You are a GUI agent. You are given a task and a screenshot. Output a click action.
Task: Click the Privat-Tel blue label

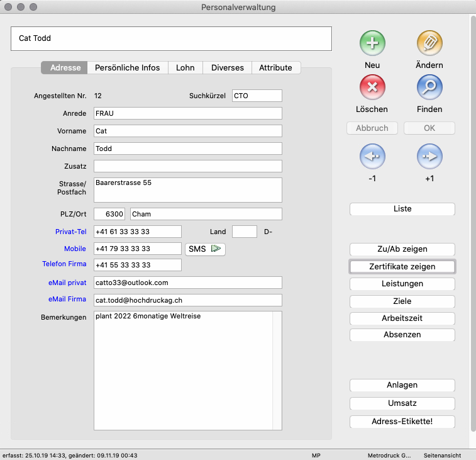[70, 232]
